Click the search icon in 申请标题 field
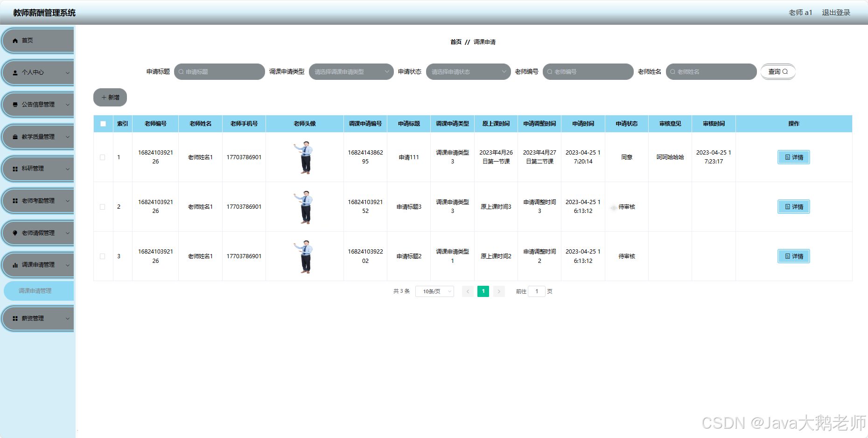Viewport: 868px width, 438px height. pos(181,72)
